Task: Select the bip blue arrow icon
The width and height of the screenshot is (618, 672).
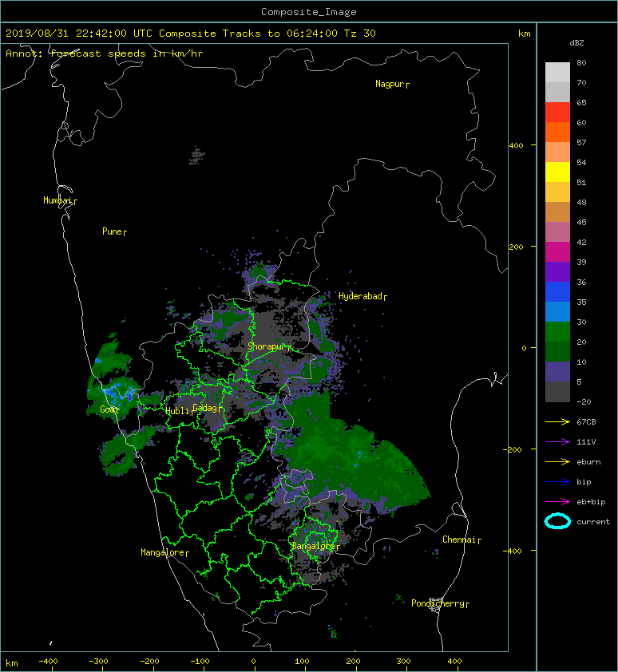Action: click(x=557, y=482)
